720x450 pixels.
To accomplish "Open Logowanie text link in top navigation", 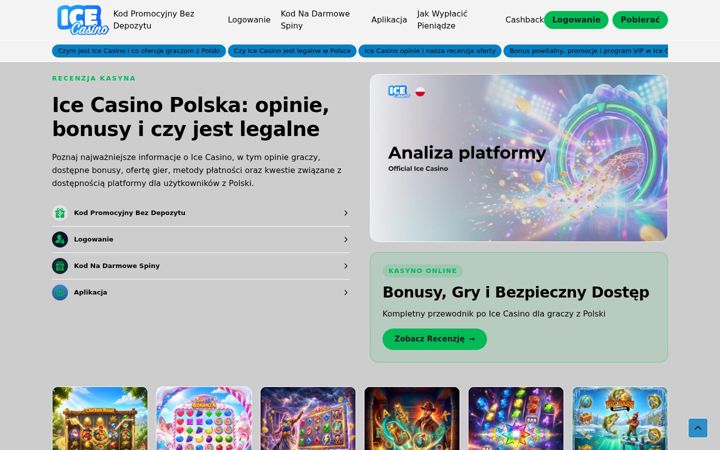I will 249,20.
